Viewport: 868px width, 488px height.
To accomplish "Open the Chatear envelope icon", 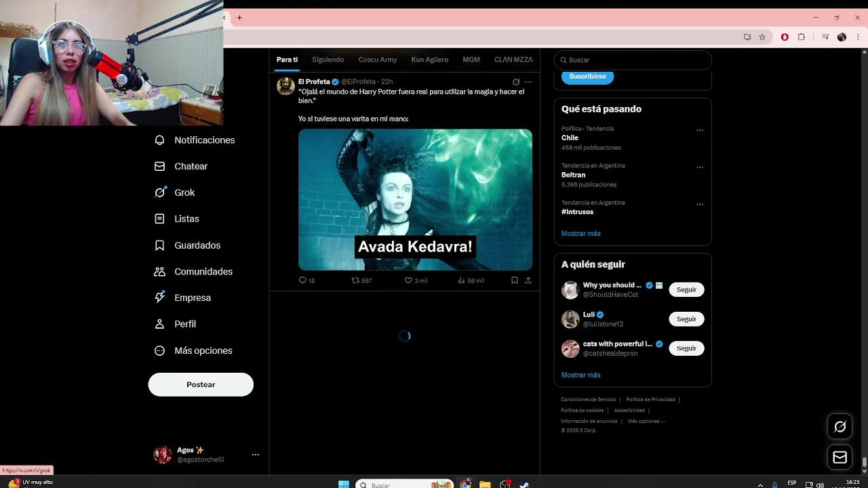I will click(x=159, y=166).
